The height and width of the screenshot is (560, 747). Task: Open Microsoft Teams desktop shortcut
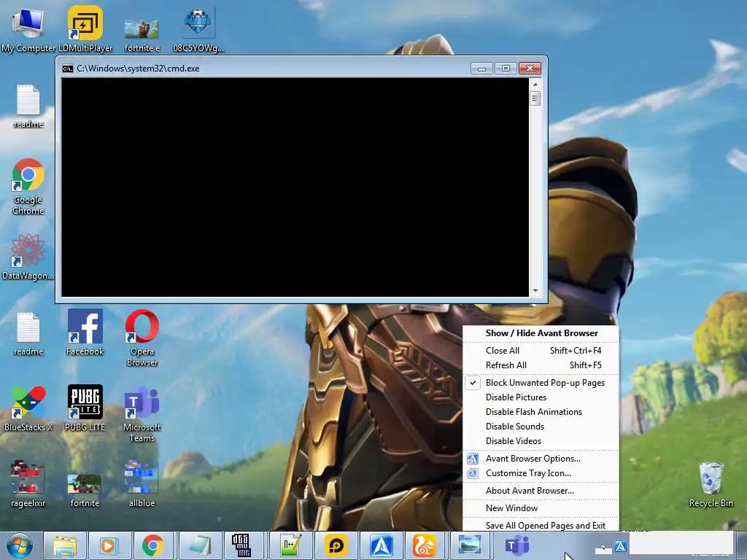142,414
